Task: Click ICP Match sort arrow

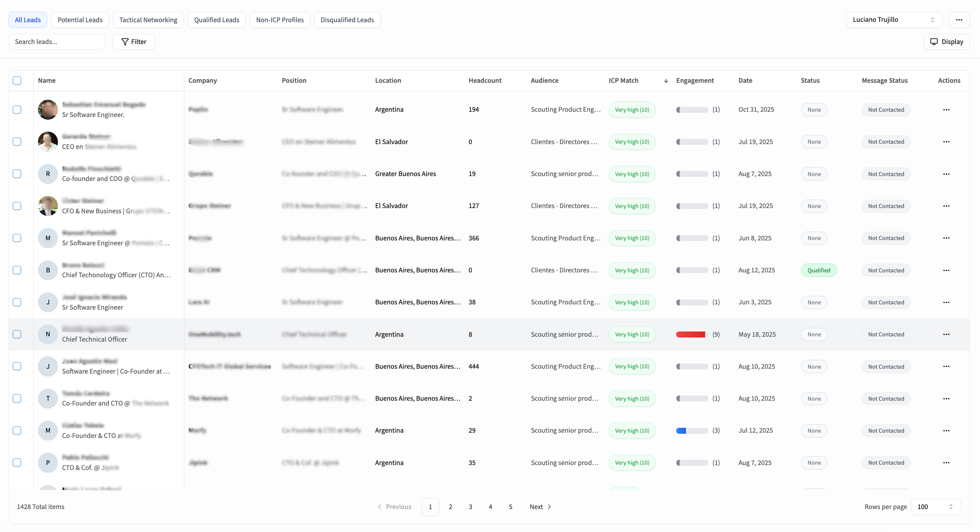Action: pos(666,81)
